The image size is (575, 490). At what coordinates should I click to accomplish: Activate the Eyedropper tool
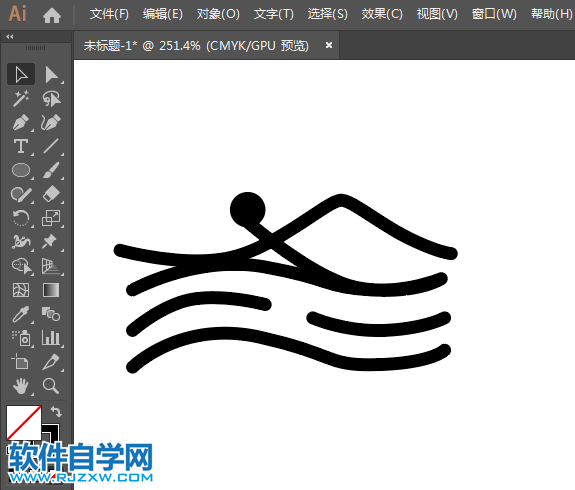(x=21, y=314)
